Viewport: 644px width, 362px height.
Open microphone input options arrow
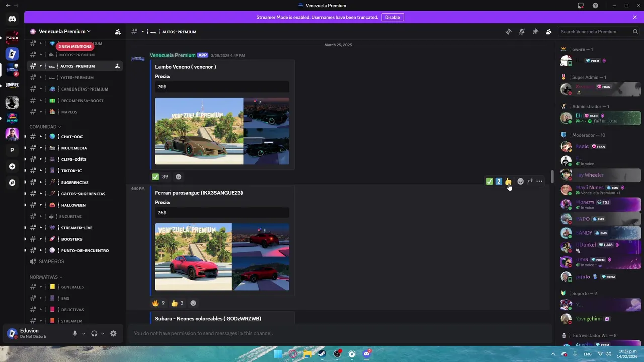[x=84, y=333]
